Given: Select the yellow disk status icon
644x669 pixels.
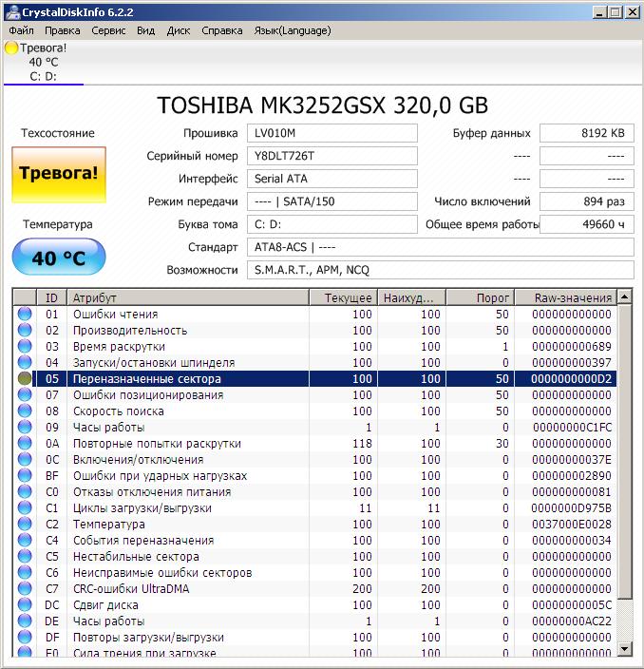Looking at the screenshot, I should [x=11, y=48].
